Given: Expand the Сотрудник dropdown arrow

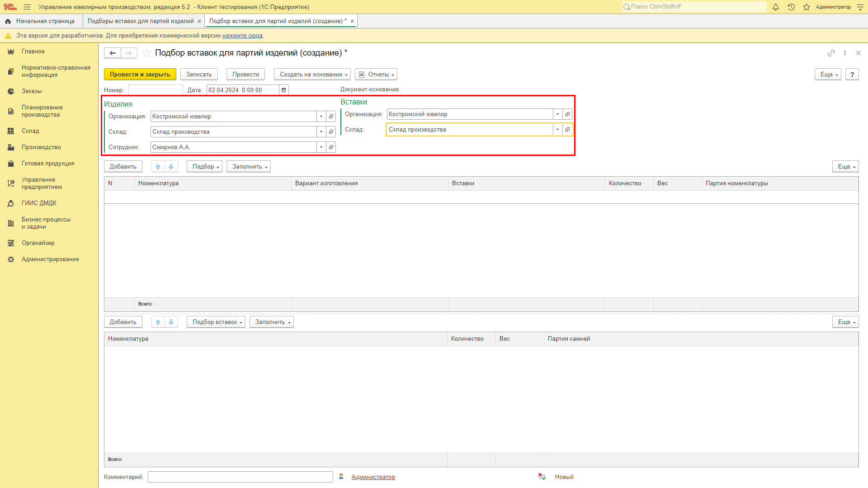Looking at the screenshot, I should [321, 147].
